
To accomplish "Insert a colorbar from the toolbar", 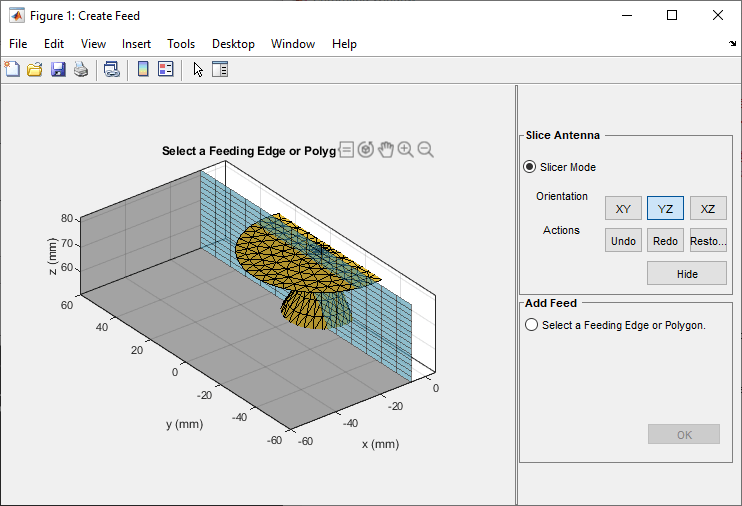I will [x=143, y=70].
